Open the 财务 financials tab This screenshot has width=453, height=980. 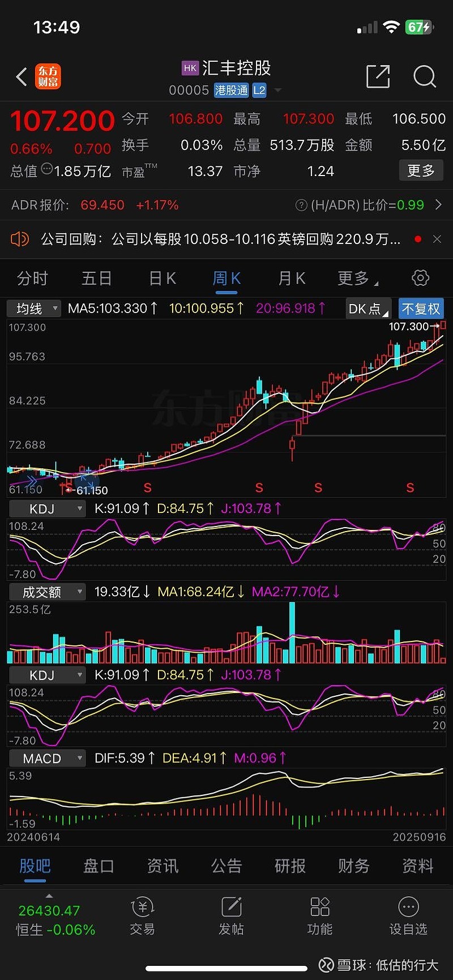[354, 866]
